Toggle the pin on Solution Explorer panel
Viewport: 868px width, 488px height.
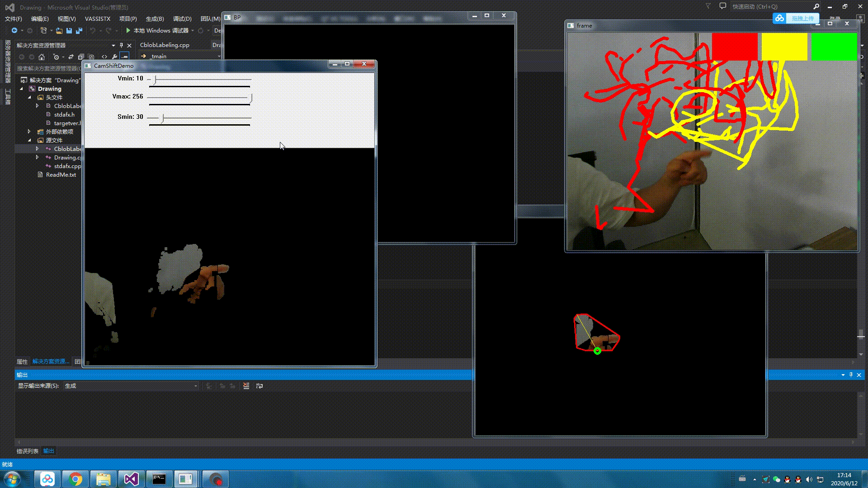point(121,45)
